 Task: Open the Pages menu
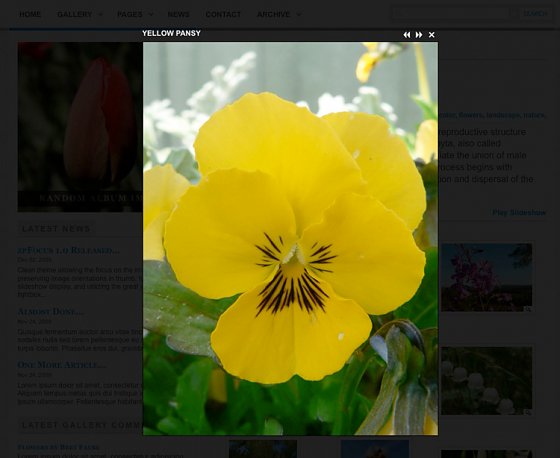pyautogui.click(x=130, y=14)
